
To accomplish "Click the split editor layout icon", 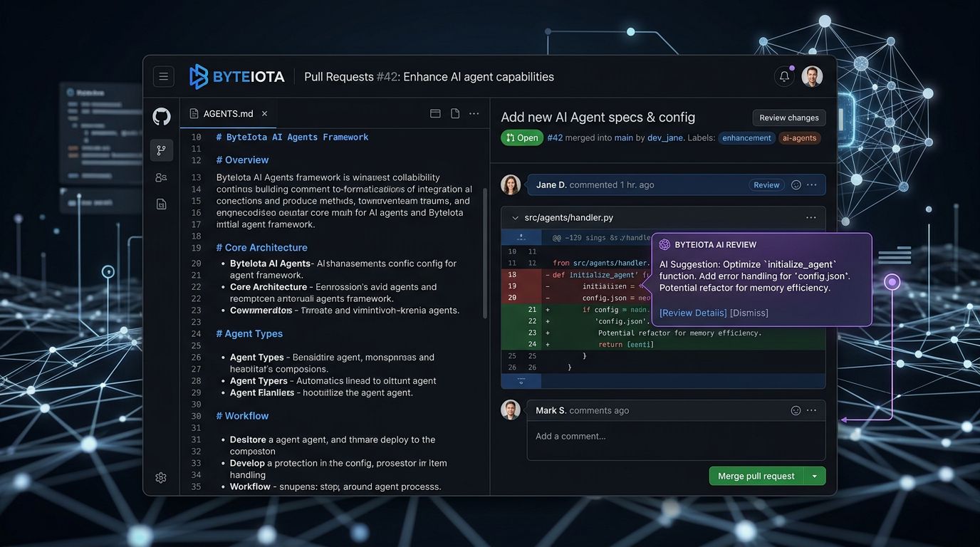I will pyautogui.click(x=435, y=113).
